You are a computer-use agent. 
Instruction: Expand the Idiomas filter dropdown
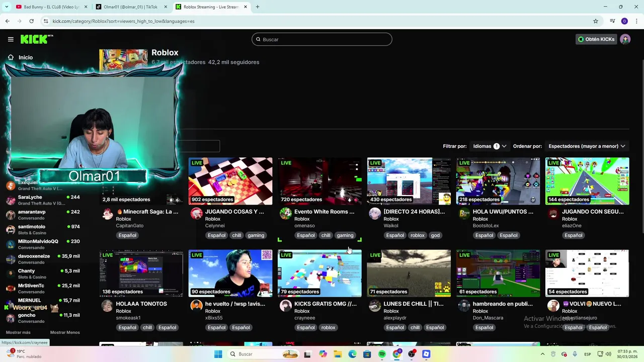click(x=490, y=146)
